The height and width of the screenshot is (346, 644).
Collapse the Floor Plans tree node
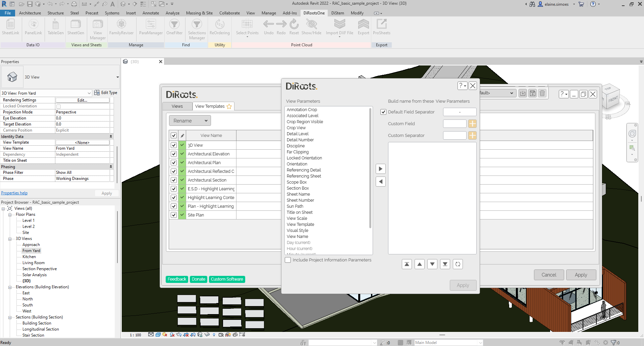pyautogui.click(x=10, y=215)
